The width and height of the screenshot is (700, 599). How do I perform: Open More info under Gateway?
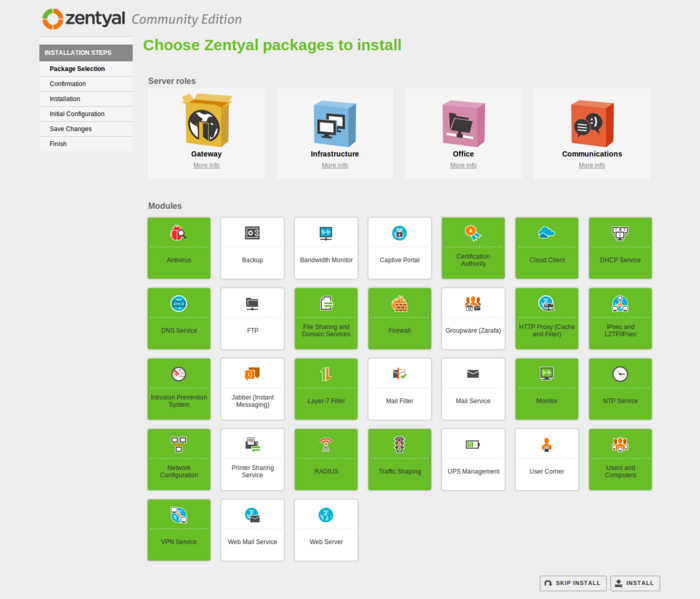point(206,165)
